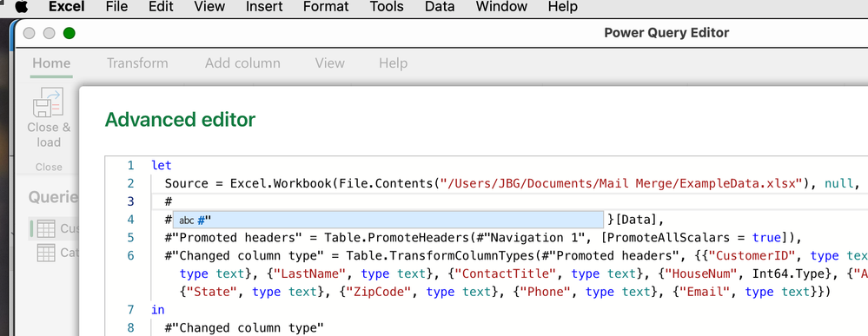The width and height of the screenshot is (868, 336).
Task: Choose the #" autocomplete suggestion
Action: [x=388, y=221]
